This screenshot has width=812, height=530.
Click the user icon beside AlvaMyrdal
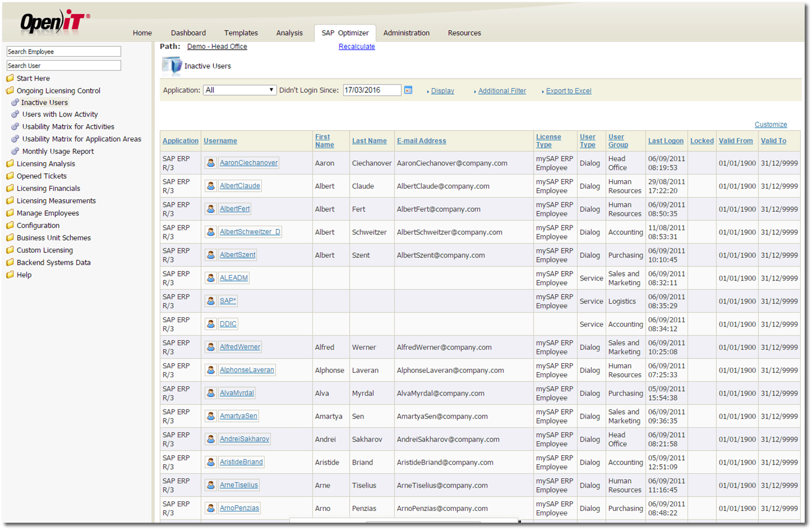click(x=211, y=394)
